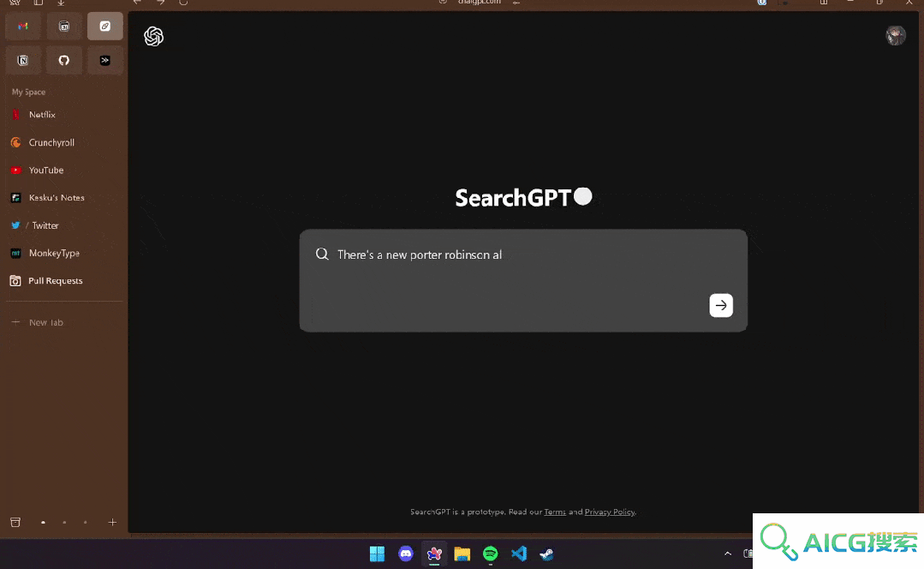The width and height of the screenshot is (924, 569).
Task: Switch to the Twitter tab
Action: coord(64,225)
